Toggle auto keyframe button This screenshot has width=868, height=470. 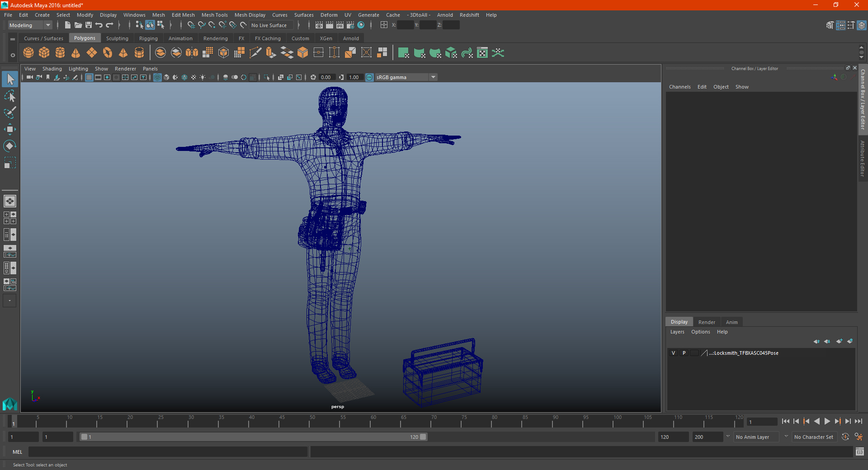(845, 437)
